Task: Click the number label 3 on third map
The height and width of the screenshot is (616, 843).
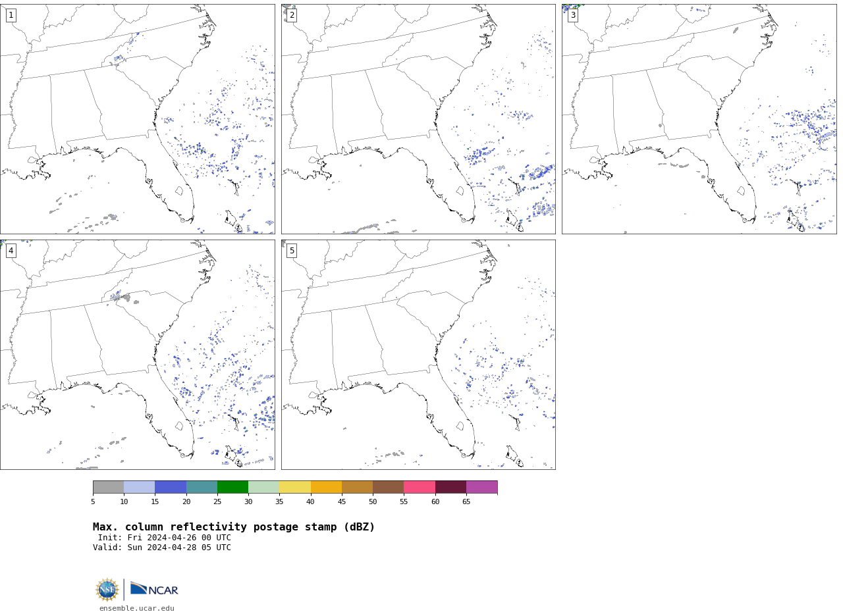Action: tap(573, 15)
